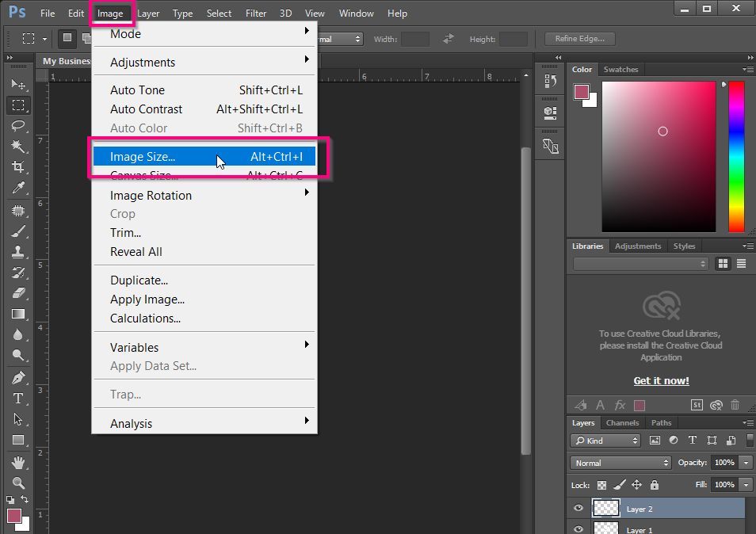Screen dimensions: 756x534
Task: Switch to the Channels tab
Action: (623, 422)
